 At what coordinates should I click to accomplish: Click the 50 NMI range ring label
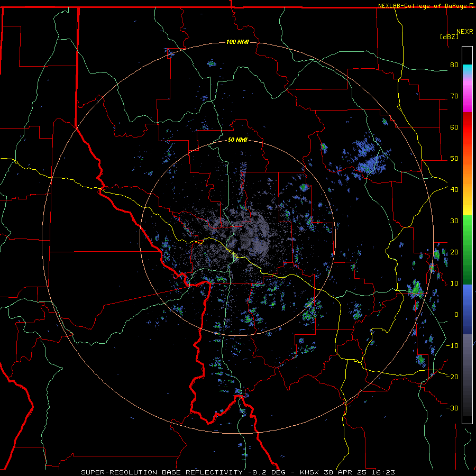[237, 140]
